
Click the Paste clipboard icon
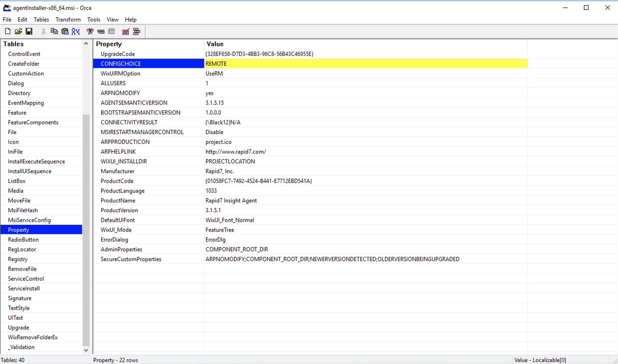(65, 31)
